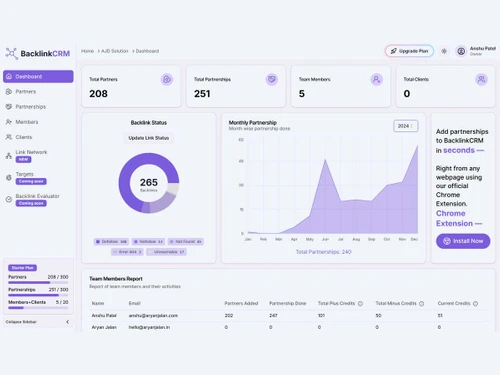Select the Aryan Jalan table row name
The width and height of the screenshot is (500, 375).
[104, 327]
